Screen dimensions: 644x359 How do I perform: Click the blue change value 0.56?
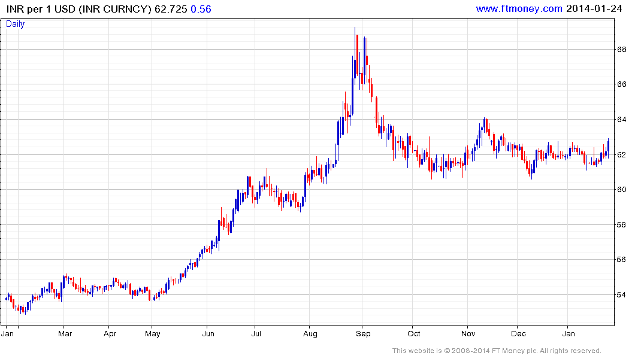(201, 9)
